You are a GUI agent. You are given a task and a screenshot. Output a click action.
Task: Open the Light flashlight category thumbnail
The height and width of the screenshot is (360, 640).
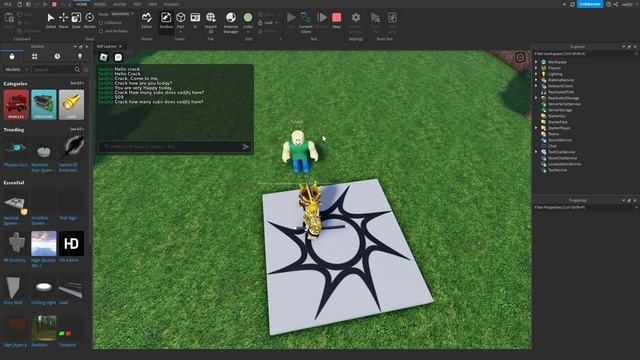click(x=71, y=105)
